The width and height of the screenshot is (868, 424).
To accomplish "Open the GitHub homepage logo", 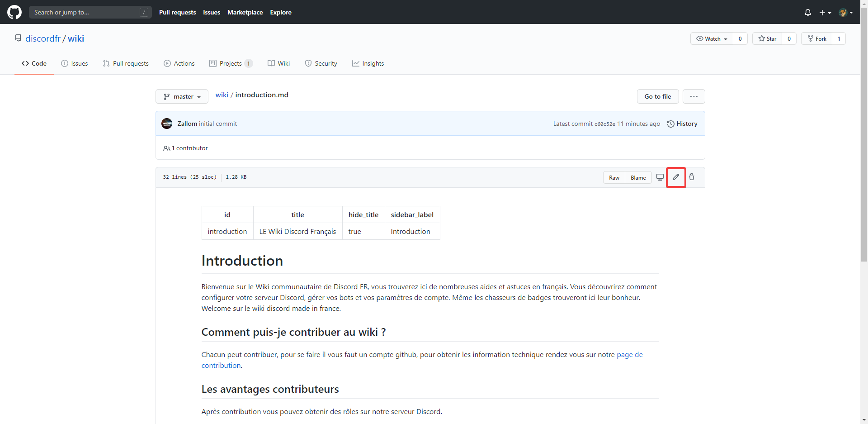I will 14,12.
